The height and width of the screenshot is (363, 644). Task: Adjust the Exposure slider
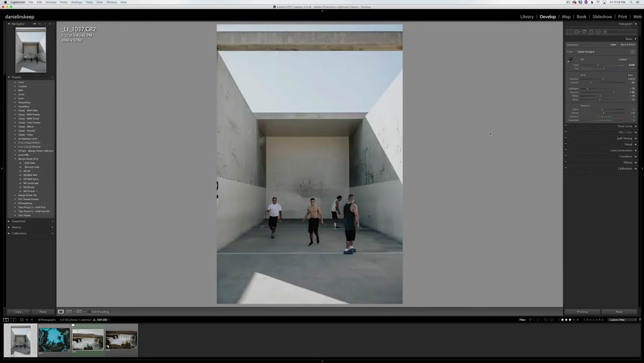(x=603, y=79)
